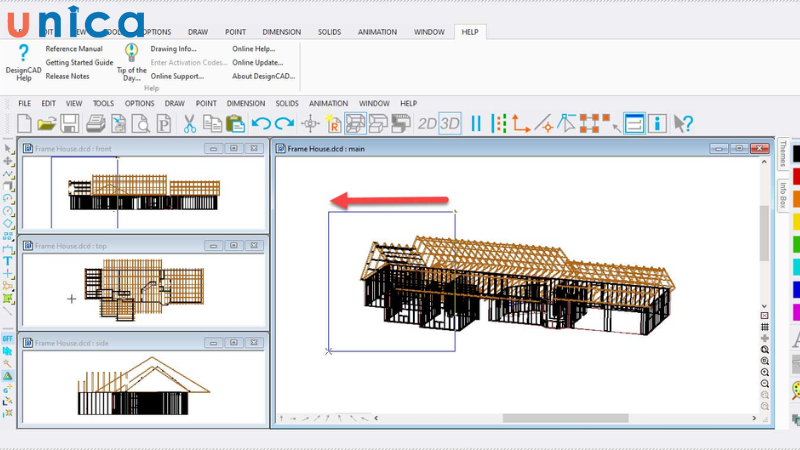The image size is (800, 450).
Task: Toggle 2D mode button
Action: click(x=427, y=124)
